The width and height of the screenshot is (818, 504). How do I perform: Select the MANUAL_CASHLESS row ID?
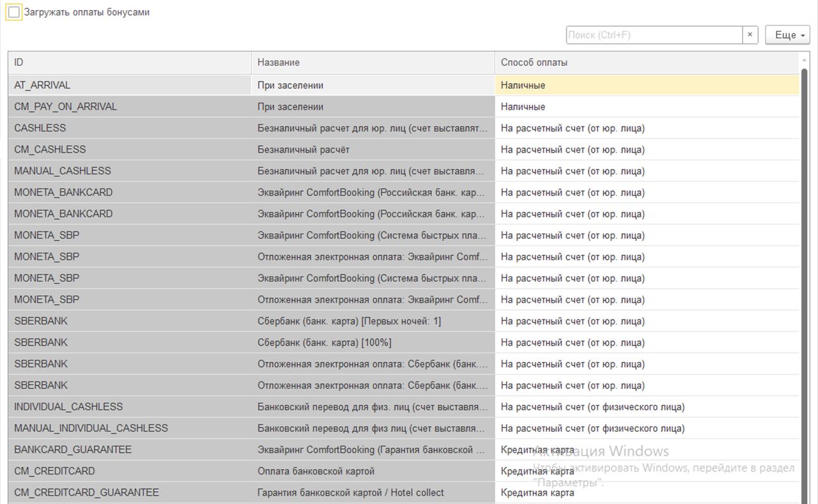click(63, 171)
